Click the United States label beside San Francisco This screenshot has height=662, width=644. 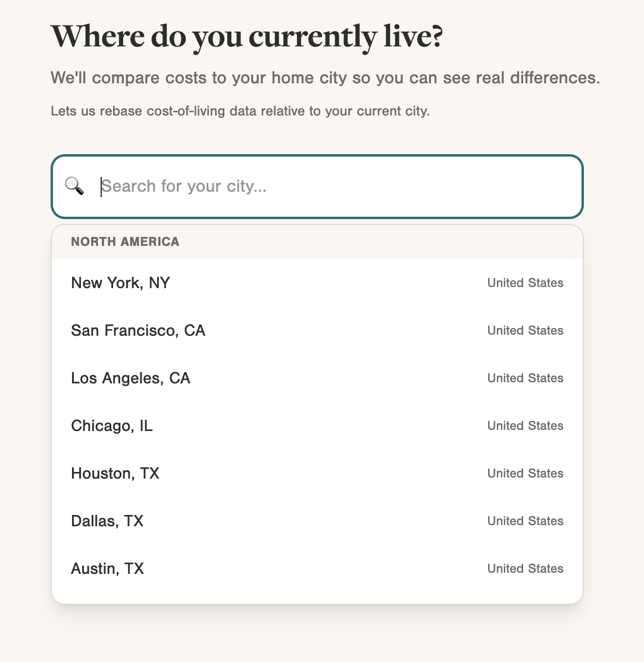click(525, 330)
